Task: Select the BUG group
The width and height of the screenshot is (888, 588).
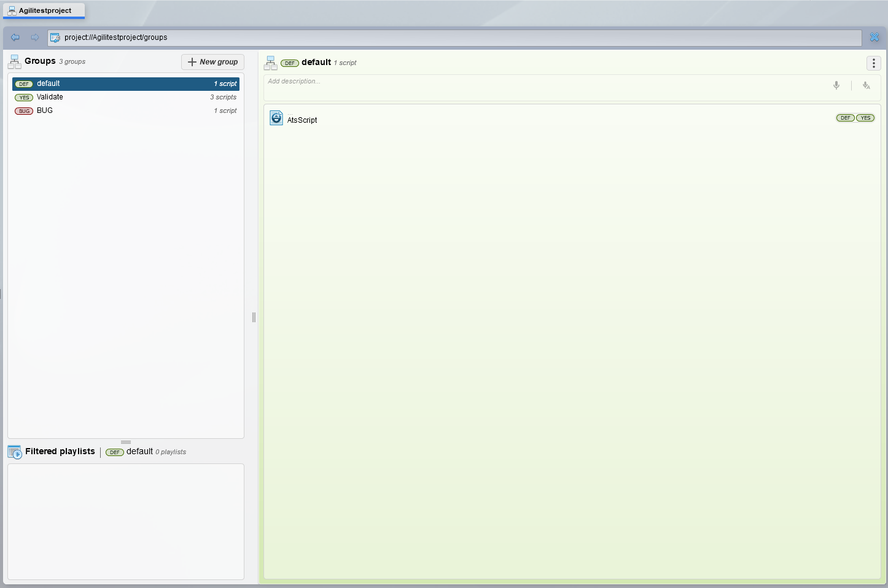Action: tap(126, 110)
